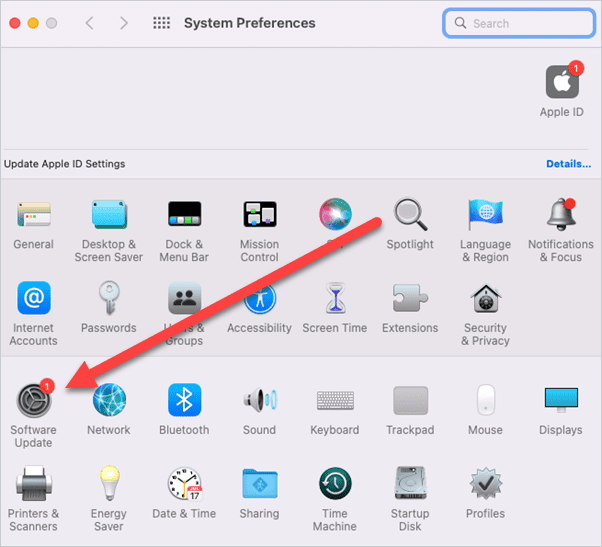Open Mission Control preferences
The width and height of the screenshot is (602, 547).
pos(260,214)
